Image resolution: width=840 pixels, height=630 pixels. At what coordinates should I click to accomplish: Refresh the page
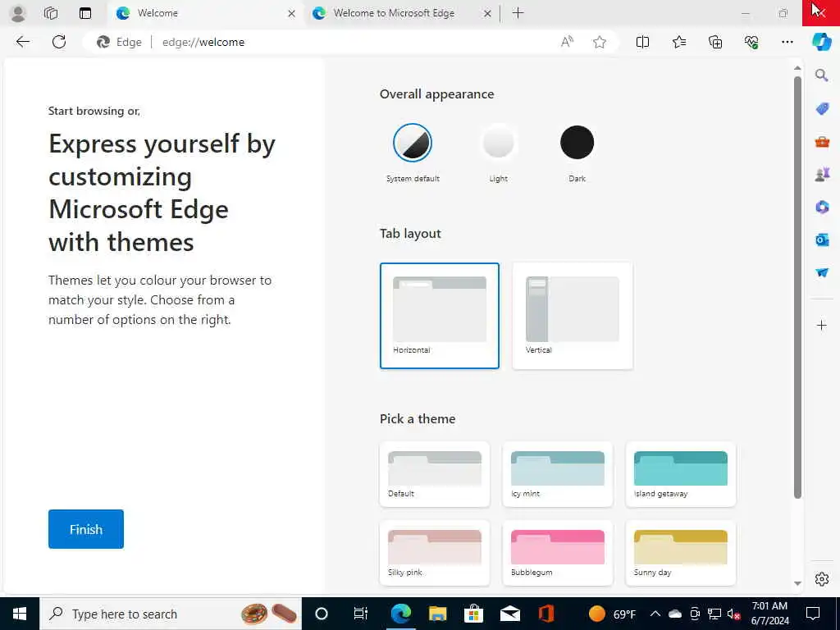[59, 42]
